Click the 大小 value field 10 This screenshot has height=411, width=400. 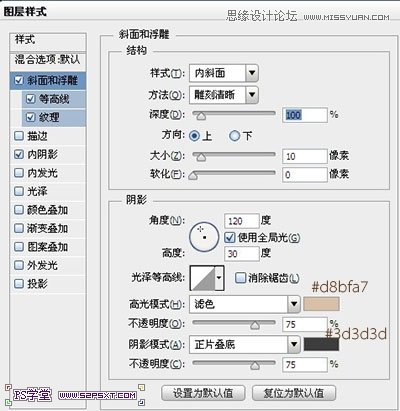point(305,156)
